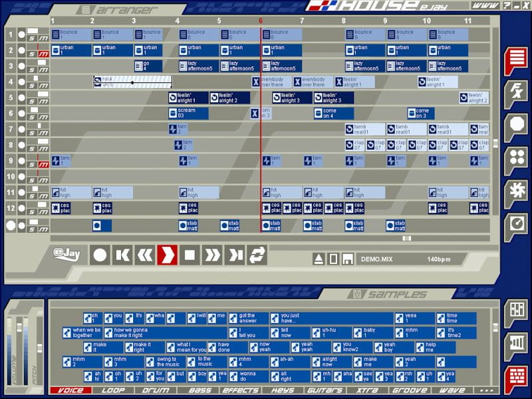Image resolution: width=532 pixels, height=399 pixels.
Task: Click the saw-blade icon in right sidebar
Action: pyautogui.click(x=515, y=190)
